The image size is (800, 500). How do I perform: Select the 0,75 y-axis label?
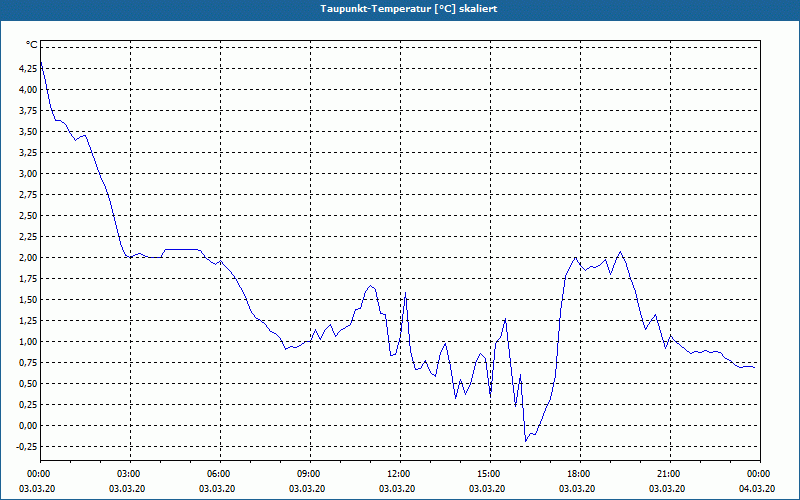click(29, 362)
